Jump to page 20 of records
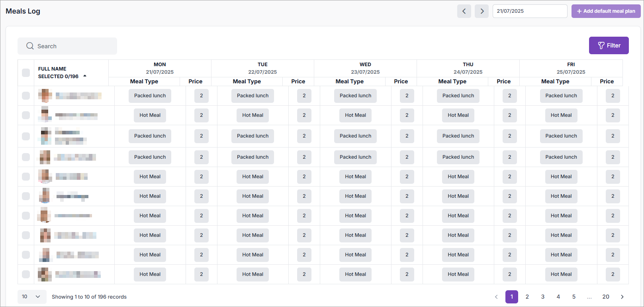Image resolution: width=644 pixels, height=307 pixels. [x=605, y=297]
